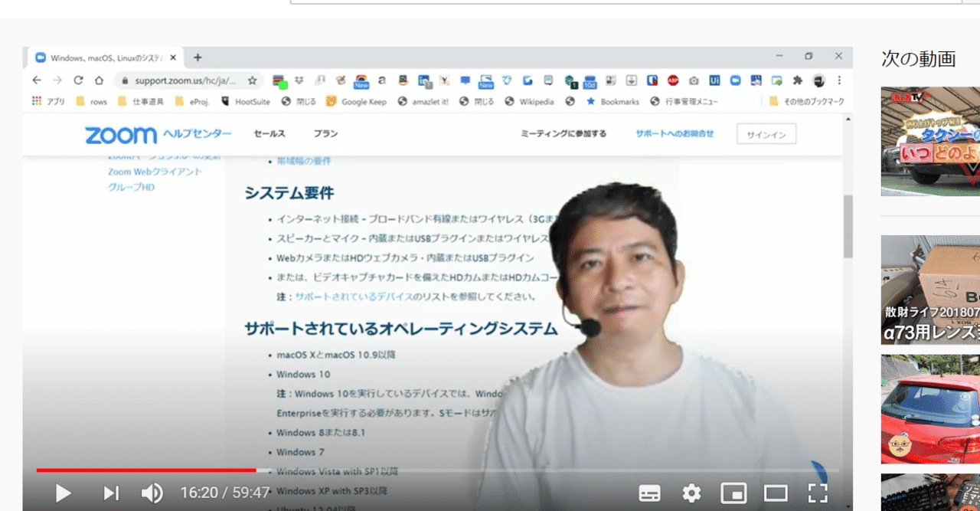Open the eProj. bookmark folder

tap(192, 101)
